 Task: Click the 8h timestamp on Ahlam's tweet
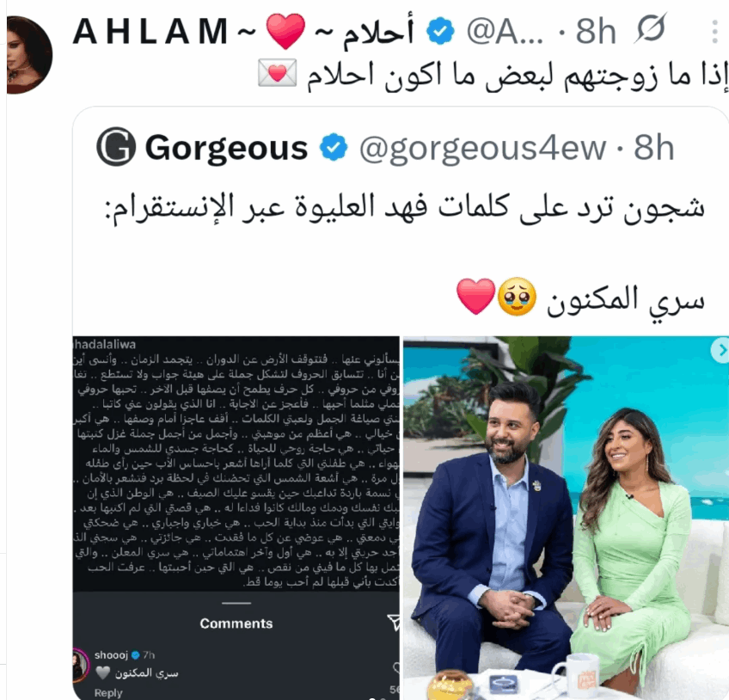pos(596,32)
